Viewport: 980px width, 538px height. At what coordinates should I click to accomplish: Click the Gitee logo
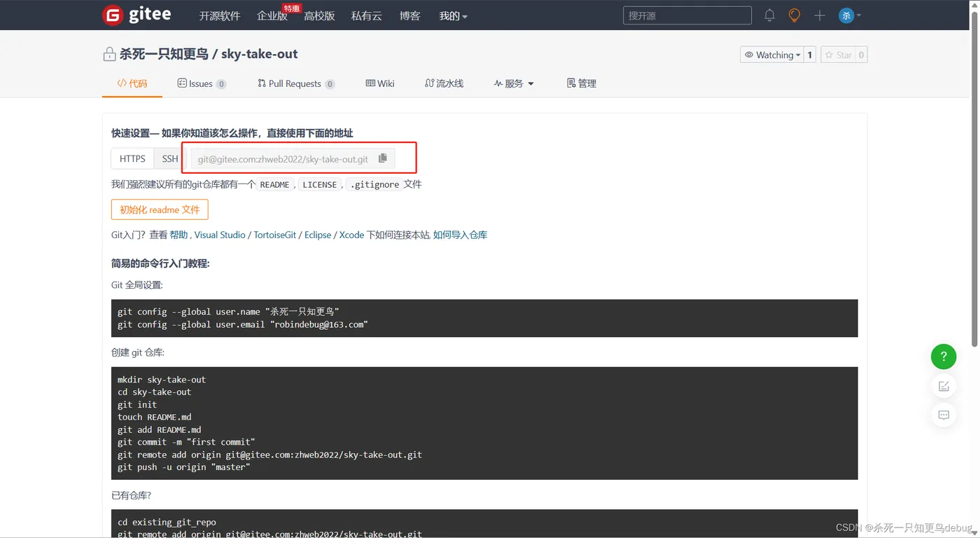pos(136,15)
